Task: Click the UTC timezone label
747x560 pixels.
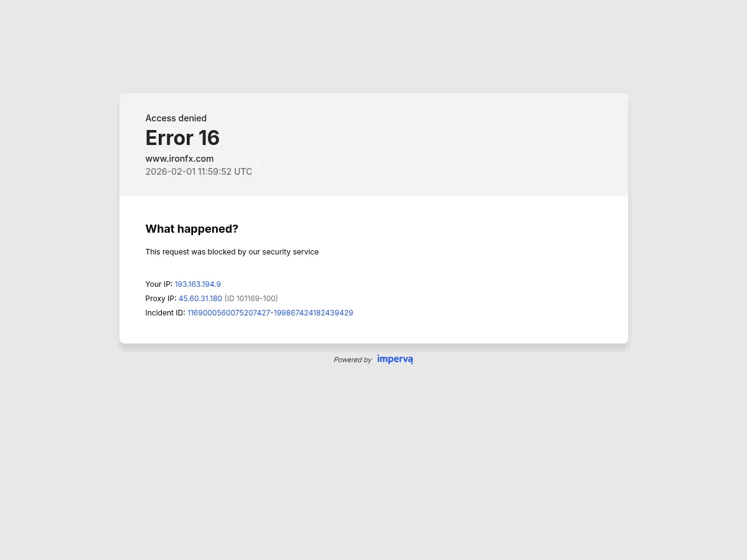Action: (243, 172)
